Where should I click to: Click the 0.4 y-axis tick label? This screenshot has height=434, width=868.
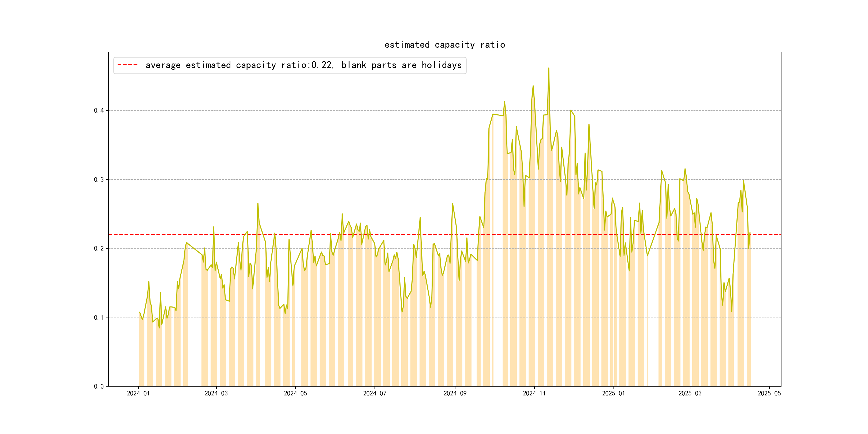tap(99, 111)
